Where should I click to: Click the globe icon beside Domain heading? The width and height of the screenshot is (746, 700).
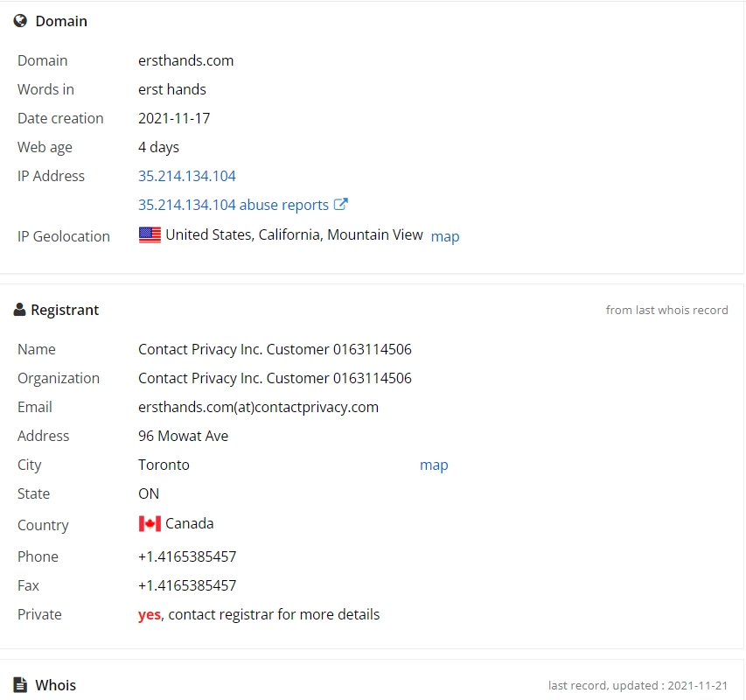pyautogui.click(x=20, y=21)
